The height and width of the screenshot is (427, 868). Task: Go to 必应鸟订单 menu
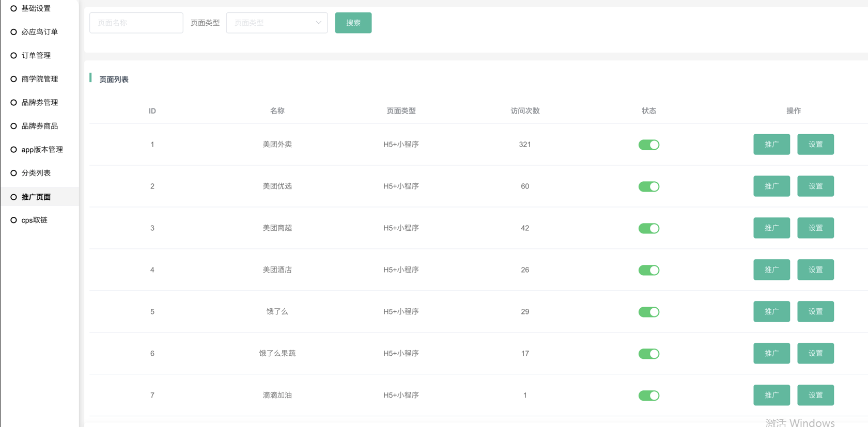click(40, 32)
